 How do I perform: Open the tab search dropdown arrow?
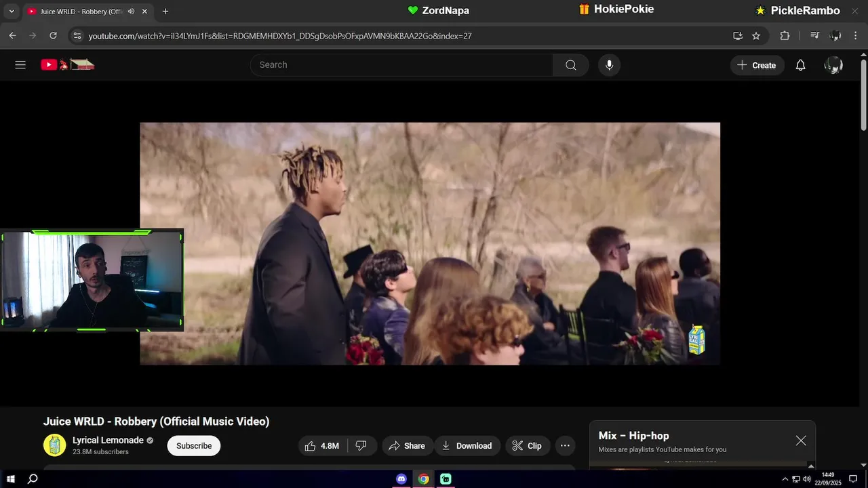[x=12, y=12]
